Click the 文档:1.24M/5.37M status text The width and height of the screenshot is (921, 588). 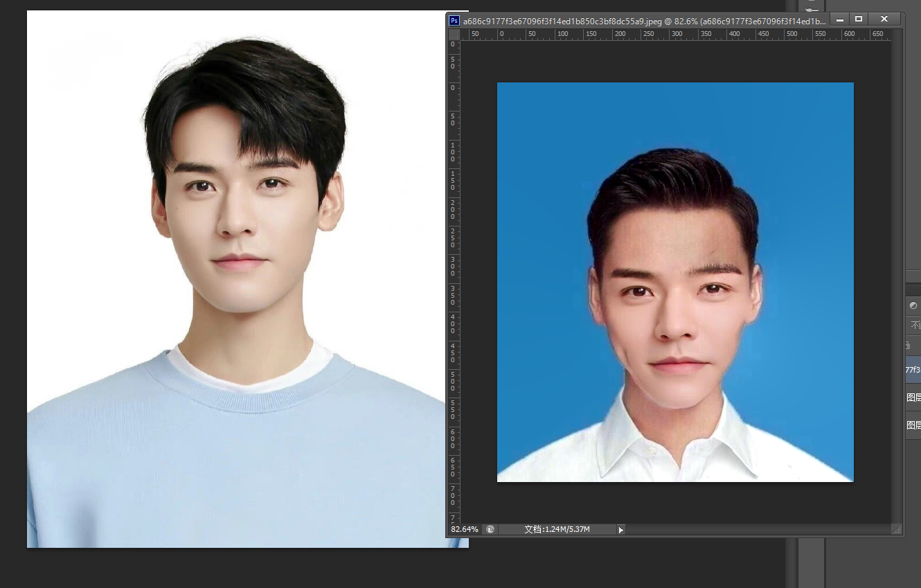pos(557,529)
